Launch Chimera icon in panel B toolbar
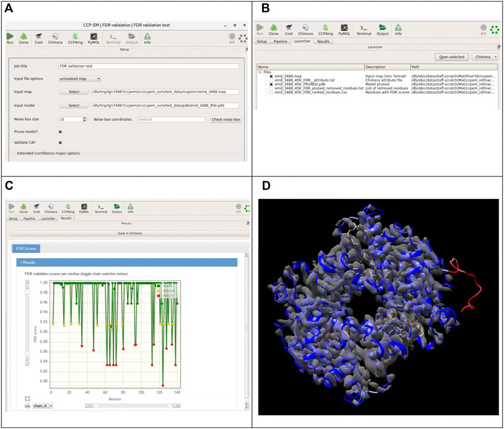 point(305,30)
